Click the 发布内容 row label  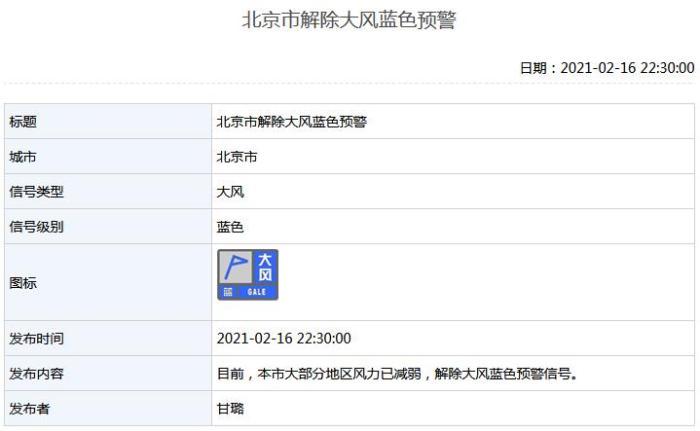[37, 374]
